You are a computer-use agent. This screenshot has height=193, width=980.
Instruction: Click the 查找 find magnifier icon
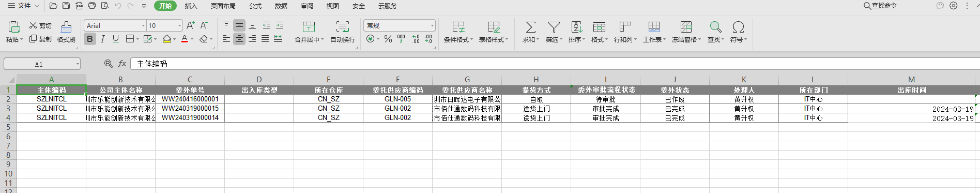click(x=716, y=27)
